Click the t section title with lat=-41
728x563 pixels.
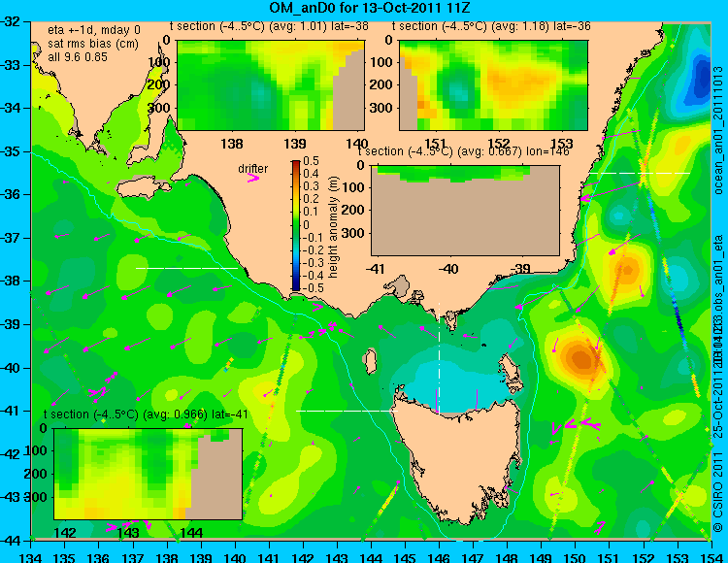(x=146, y=414)
